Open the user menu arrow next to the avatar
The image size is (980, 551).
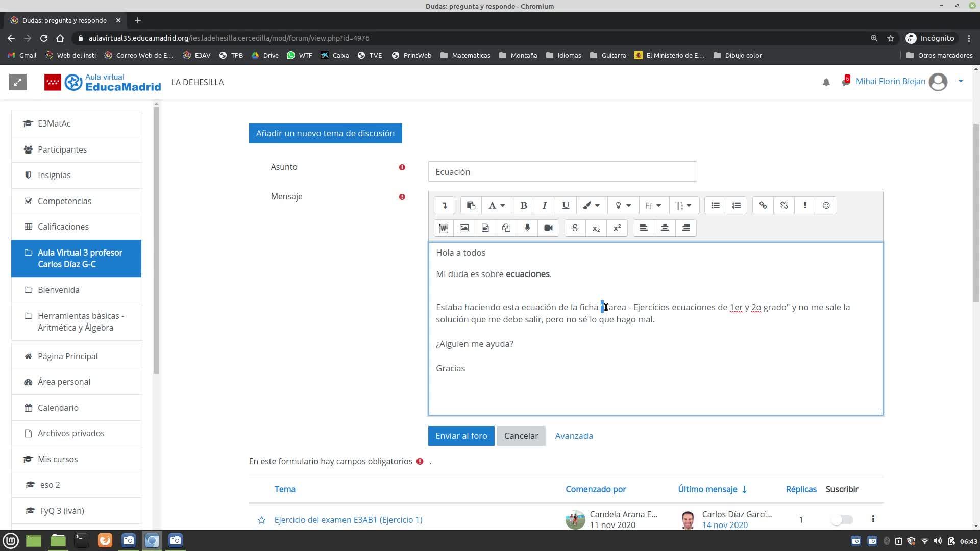[961, 81]
